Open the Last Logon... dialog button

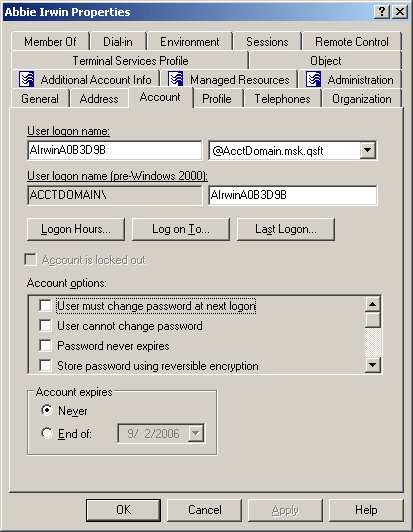pyautogui.click(x=286, y=229)
